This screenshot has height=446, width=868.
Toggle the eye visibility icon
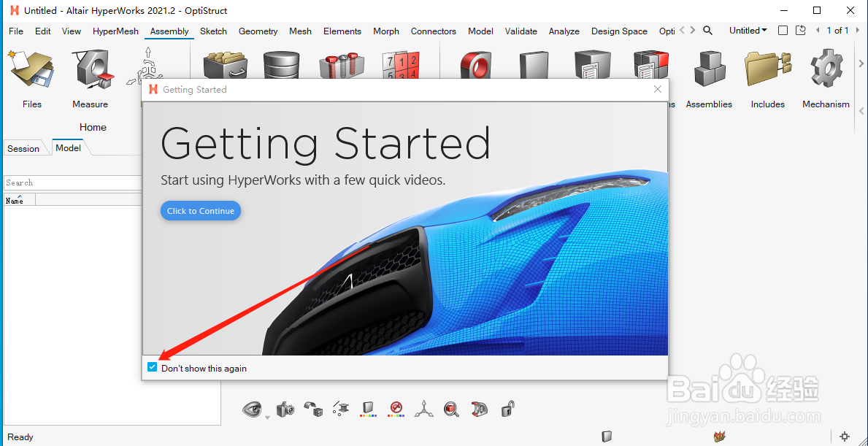coord(252,410)
